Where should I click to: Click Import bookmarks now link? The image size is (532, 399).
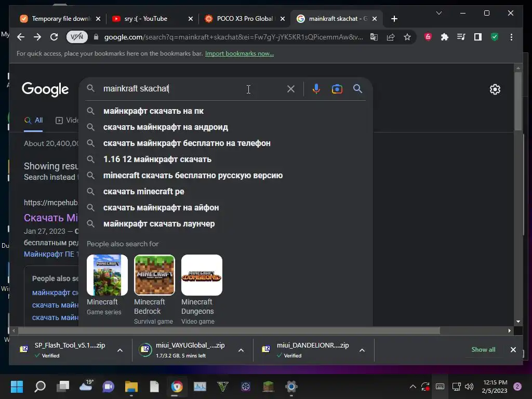(240, 54)
